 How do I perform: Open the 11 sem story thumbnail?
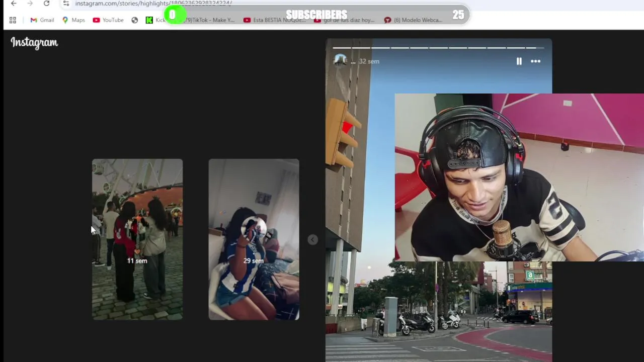(x=137, y=239)
